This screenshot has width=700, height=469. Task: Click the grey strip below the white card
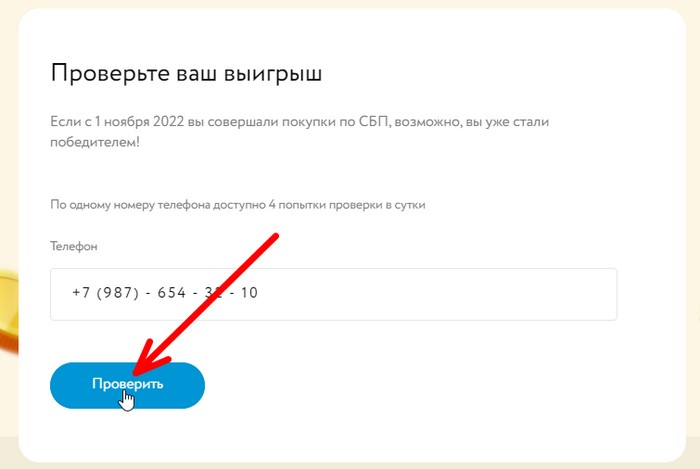tap(350, 464)
